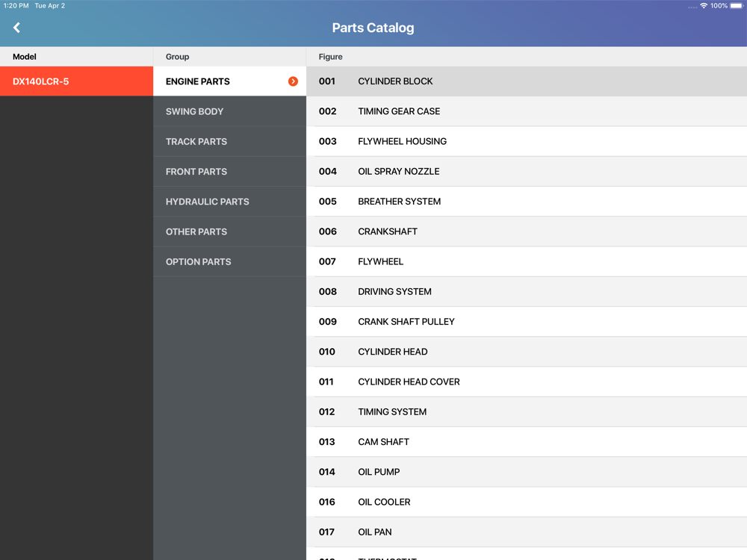747x560 pixels.
Task: Open figure 012 TIMING SYSTEM
Action: tap(527, 411)
